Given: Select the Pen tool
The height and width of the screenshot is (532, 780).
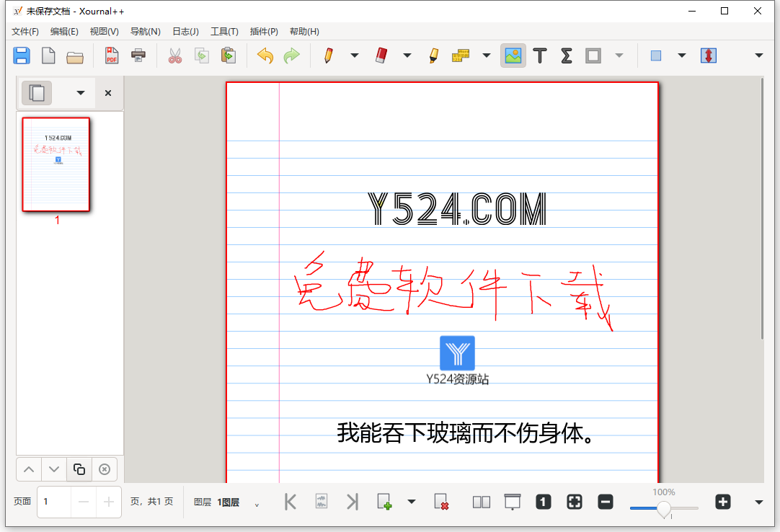Looking at the screenshot, I should pyautogui.click(x=328, y=56).
